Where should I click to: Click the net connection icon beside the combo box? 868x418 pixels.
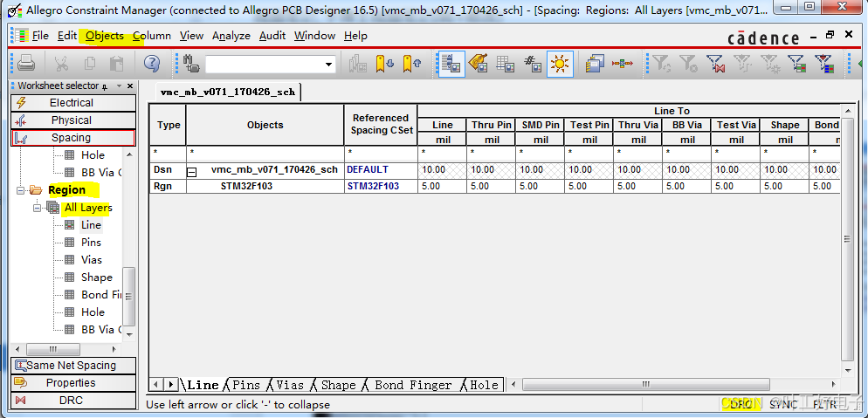(191, 64)
